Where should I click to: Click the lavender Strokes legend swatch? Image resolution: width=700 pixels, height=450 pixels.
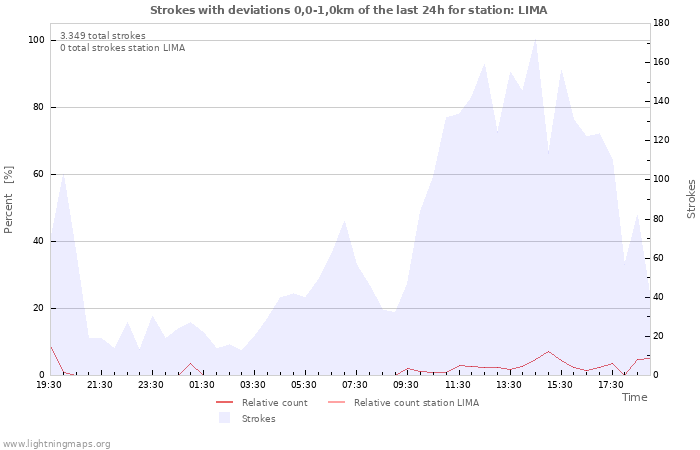point(224,418)
